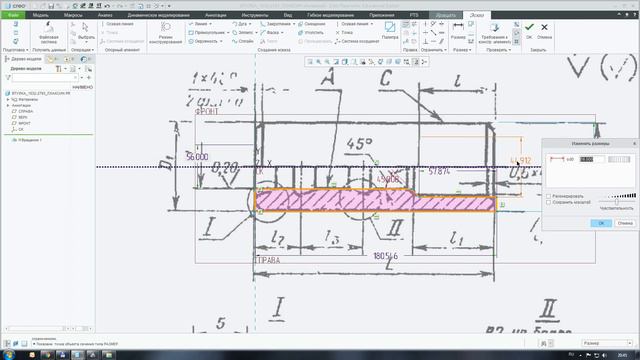Open the Палитра (Palette) tool
Image resolution: width=640 pixels, height=360 pixels.
390,31
